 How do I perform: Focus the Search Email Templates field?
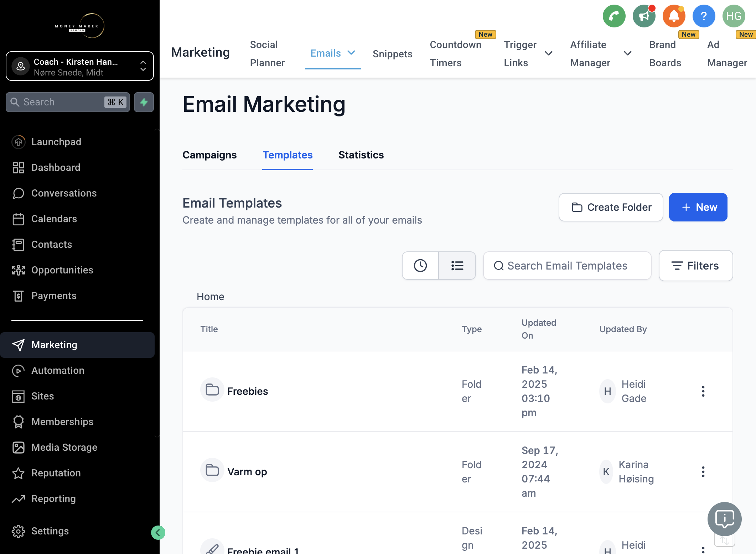pyautogui.click(x=567, y=266)
